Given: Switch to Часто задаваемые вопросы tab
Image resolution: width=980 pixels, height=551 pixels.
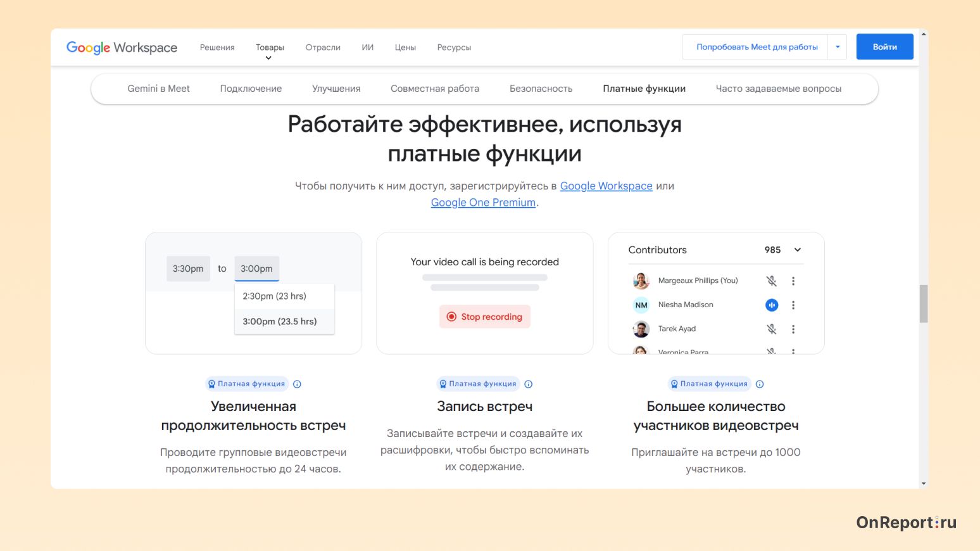Looking at the screenshot, I should [779, 89].
